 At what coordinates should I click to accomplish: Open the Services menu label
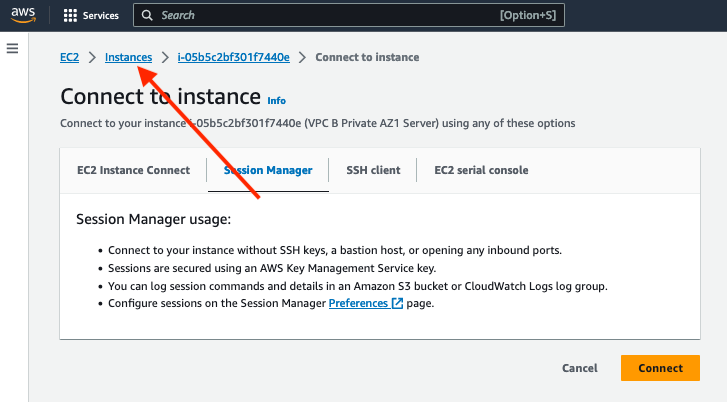[101, 15]
